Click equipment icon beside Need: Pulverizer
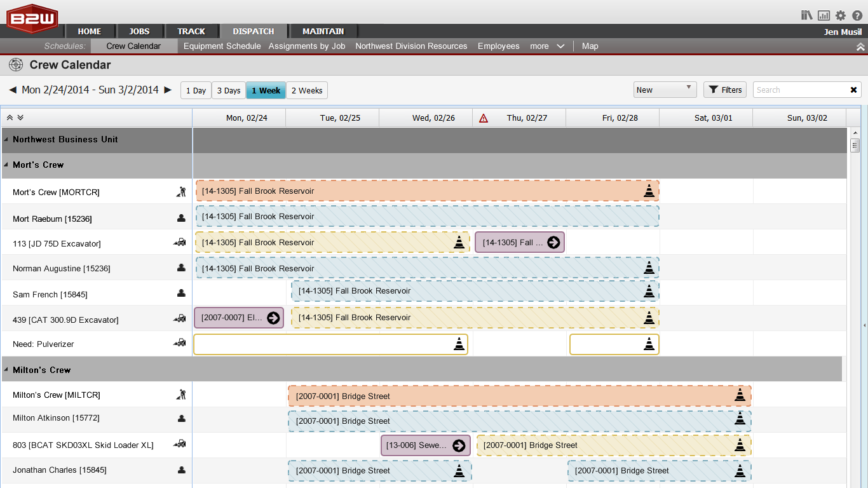Image resolution: width=868 pixels, height=488 pixels. [180, 342]
